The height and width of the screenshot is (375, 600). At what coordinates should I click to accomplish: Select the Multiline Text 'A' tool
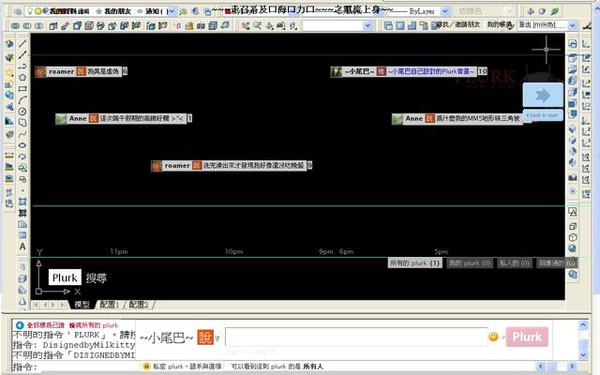click(23, 246)
